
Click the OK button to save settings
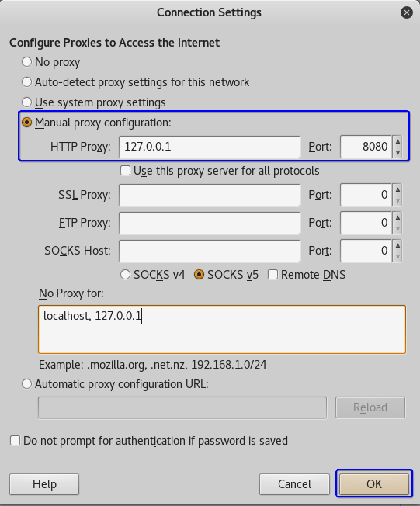[x=373, y=484]
